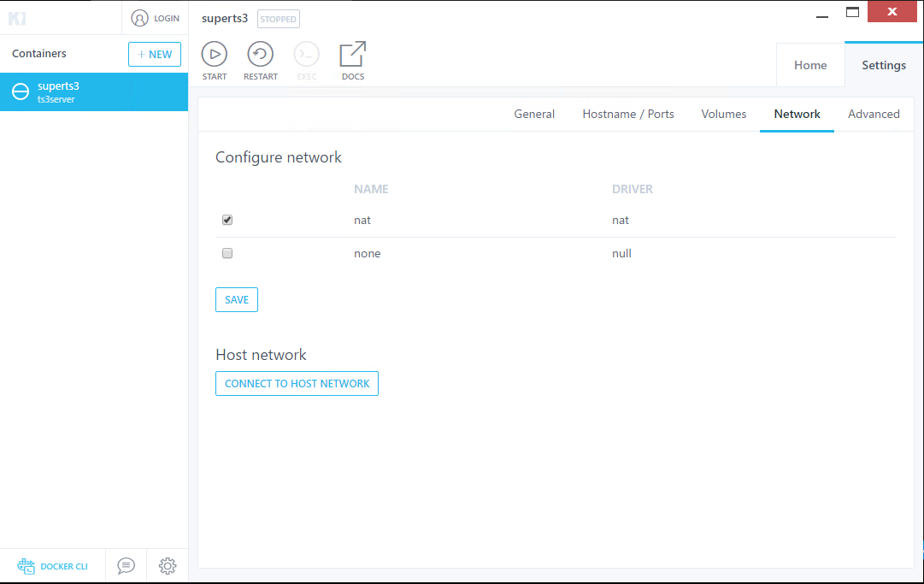Click the STOPPED status badge
The height and width of the screenshot is (584, 924).
(x=279, y=19)
